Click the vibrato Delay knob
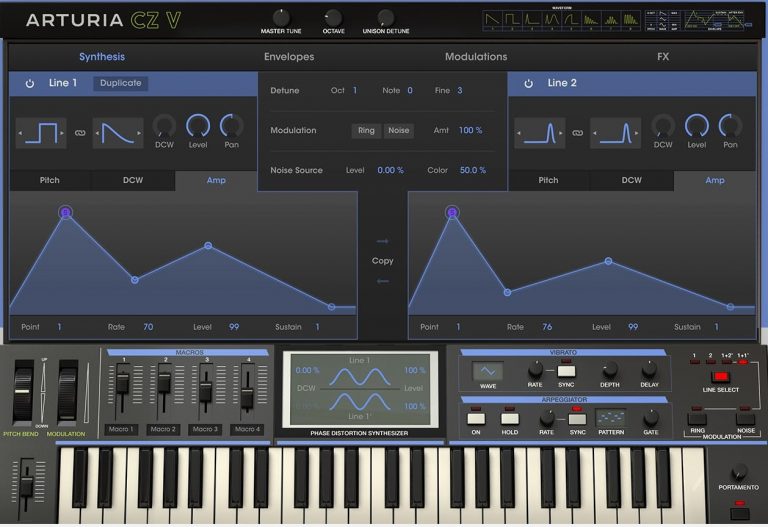 click(x=649, y=369)
